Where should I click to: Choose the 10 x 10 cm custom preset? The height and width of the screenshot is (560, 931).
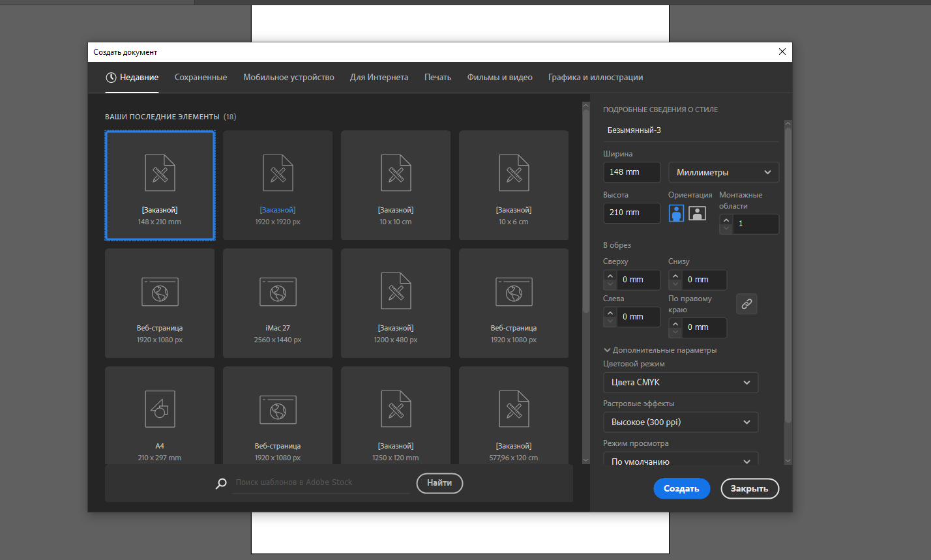(396, 185)
